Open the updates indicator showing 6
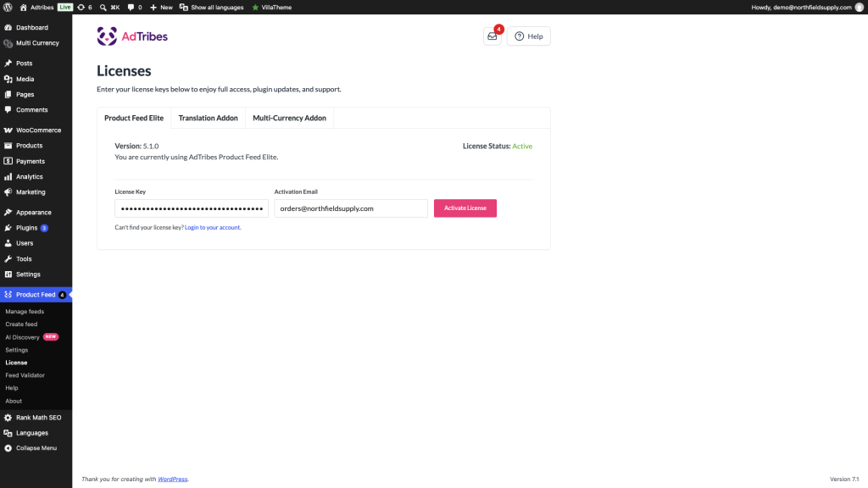This screenshot has width=868, height=488. [x=85, y=7]
